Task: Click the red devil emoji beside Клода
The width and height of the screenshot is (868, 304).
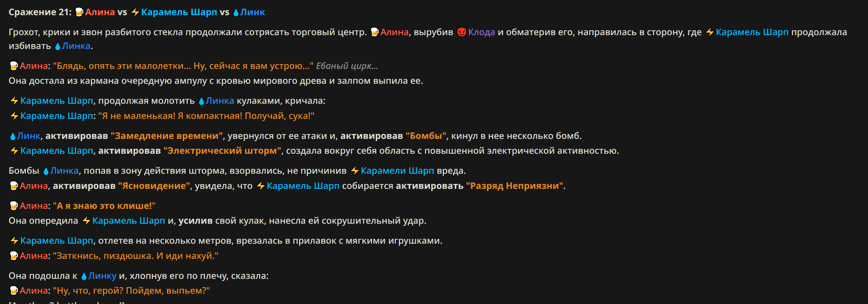Action: [x=462, y=32]
